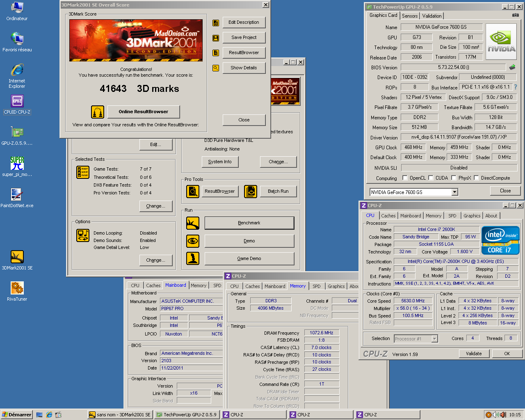The width and height of the screenshot is (525, 420).
Task: Click the Show Details magnifier icon
Action: click(x=216, y=68)
